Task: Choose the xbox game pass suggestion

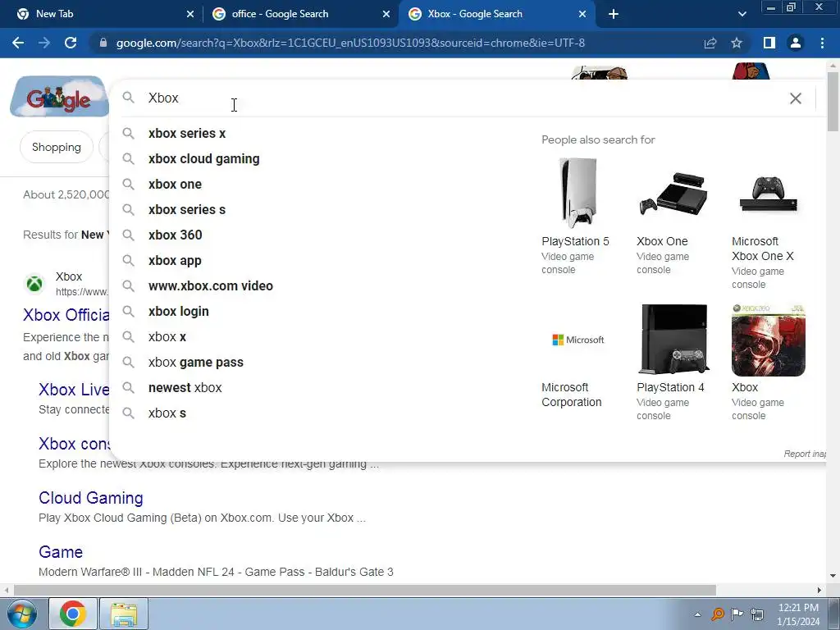Action: pyautogui.click(x=195, y=363)
